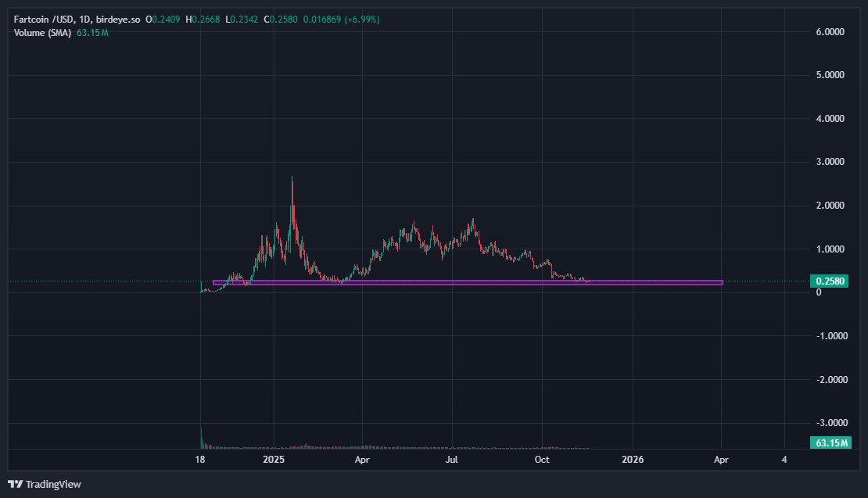Click the large first volume bar
The image size is (868, 498).
point(201,439)
